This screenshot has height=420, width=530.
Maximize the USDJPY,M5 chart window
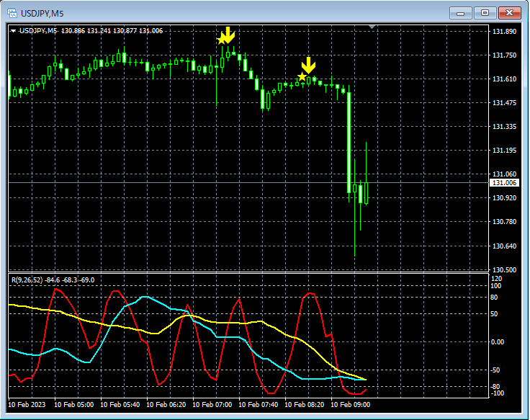[x=485, y=12]
